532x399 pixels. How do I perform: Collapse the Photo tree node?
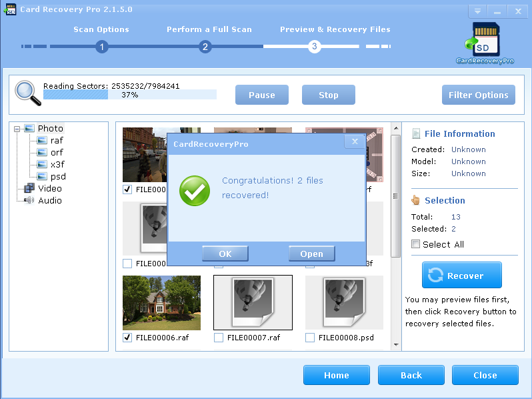coord(17,129)
